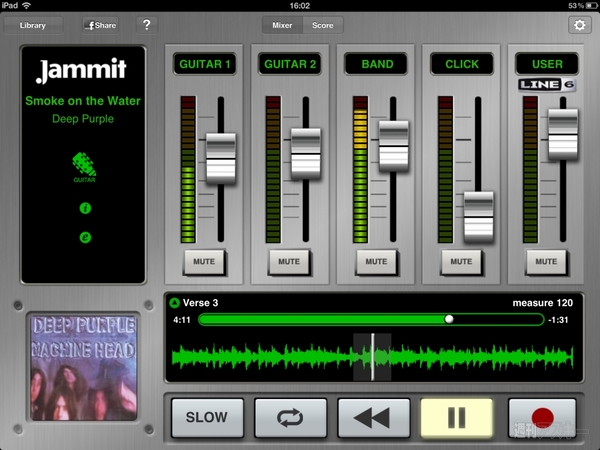Click the 'Deep Purple' artist name

[83, 119]
